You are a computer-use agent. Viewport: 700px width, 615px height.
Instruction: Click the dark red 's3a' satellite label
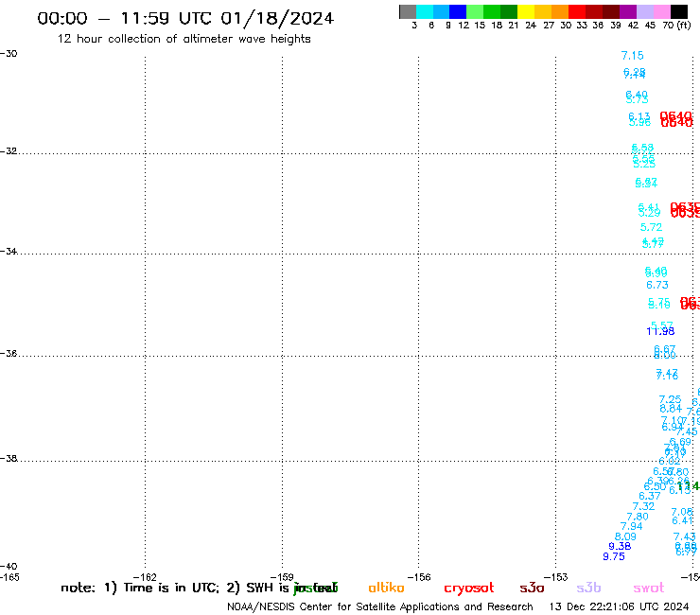coord(532,588)
